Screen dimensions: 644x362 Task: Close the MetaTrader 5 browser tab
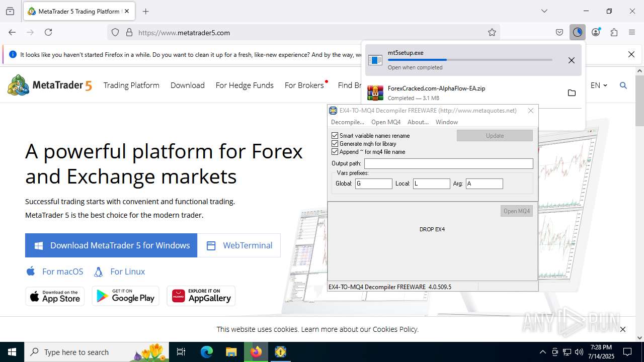click(x=127, y=11)
